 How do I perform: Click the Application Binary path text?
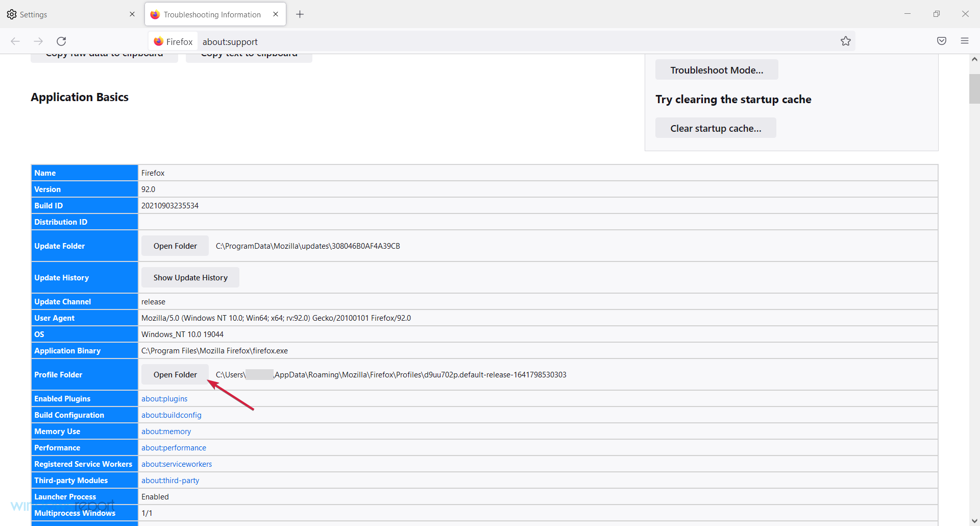(214, 351)
